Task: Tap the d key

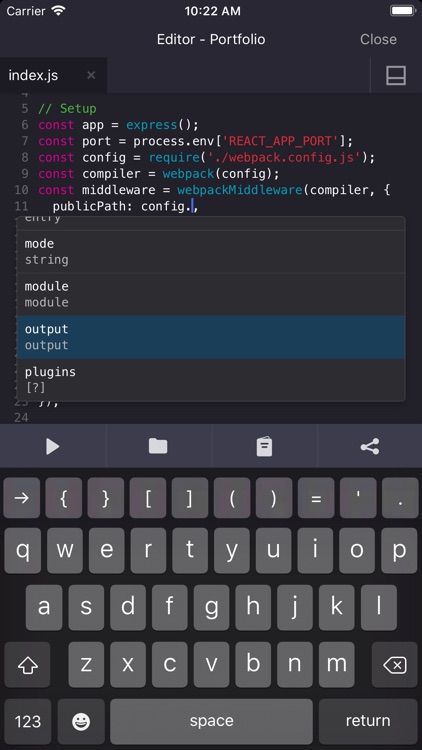Action: [128, 607]
